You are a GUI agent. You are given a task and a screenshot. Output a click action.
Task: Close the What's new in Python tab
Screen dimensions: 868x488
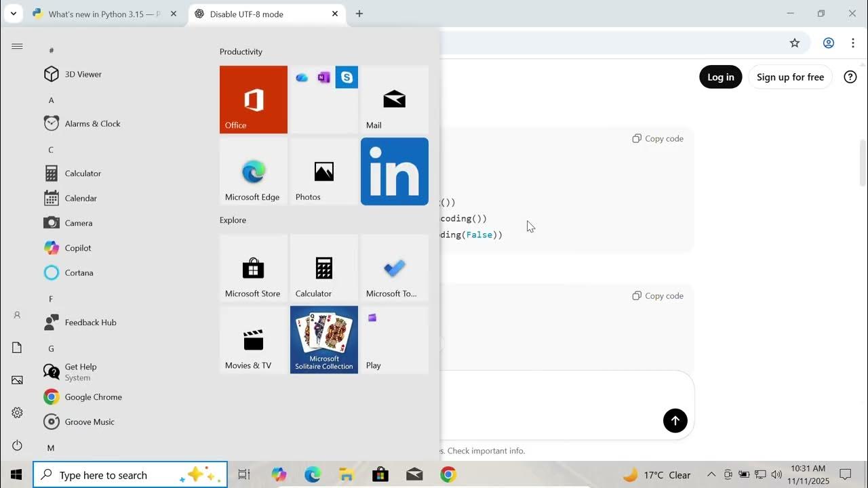174,14
